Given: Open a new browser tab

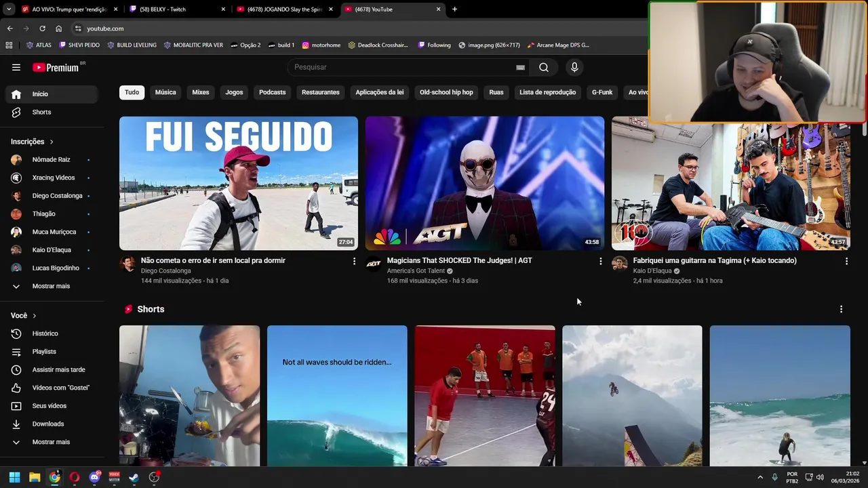Looking at the screenshot, I should point(454,9).
